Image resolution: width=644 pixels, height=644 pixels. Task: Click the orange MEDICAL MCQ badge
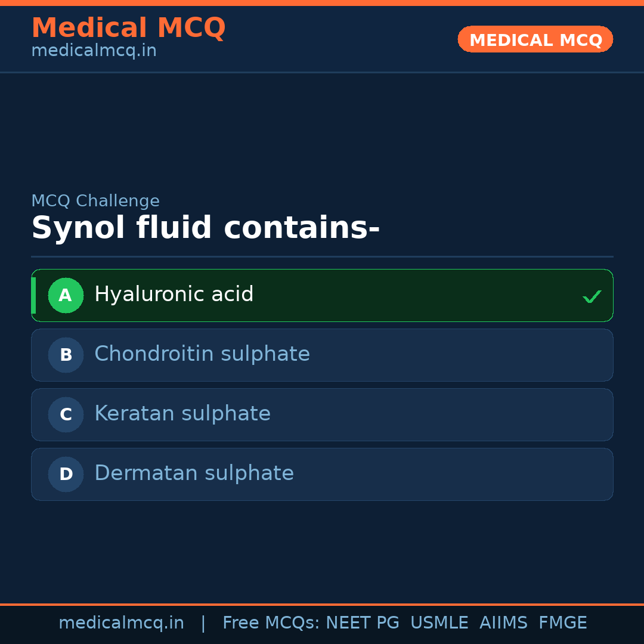click(x=535, y=40)
